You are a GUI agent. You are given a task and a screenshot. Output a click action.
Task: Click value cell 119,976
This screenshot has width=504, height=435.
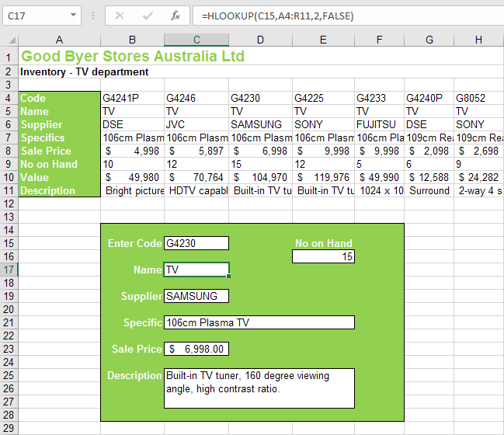(x=323, y=177)
